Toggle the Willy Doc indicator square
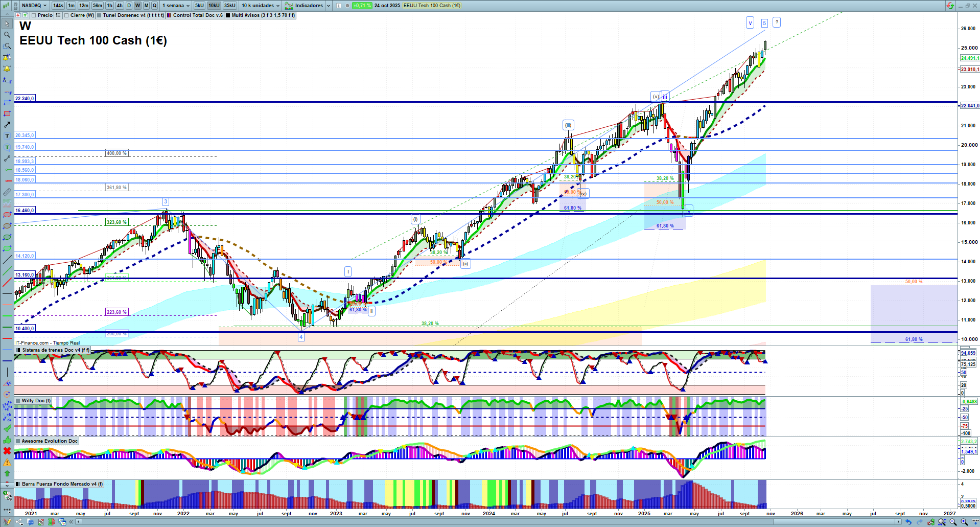The width and height of the screenshot is (980, 527). [x=18, y=401]
